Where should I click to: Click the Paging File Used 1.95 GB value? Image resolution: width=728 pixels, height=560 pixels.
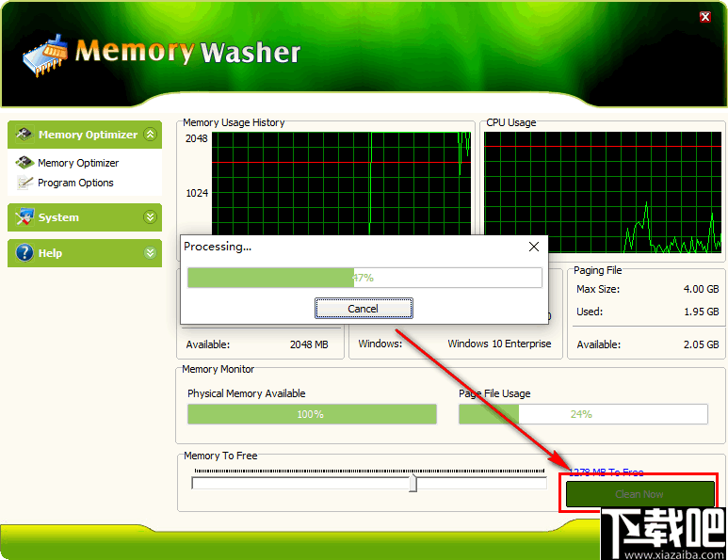(701, 312)
